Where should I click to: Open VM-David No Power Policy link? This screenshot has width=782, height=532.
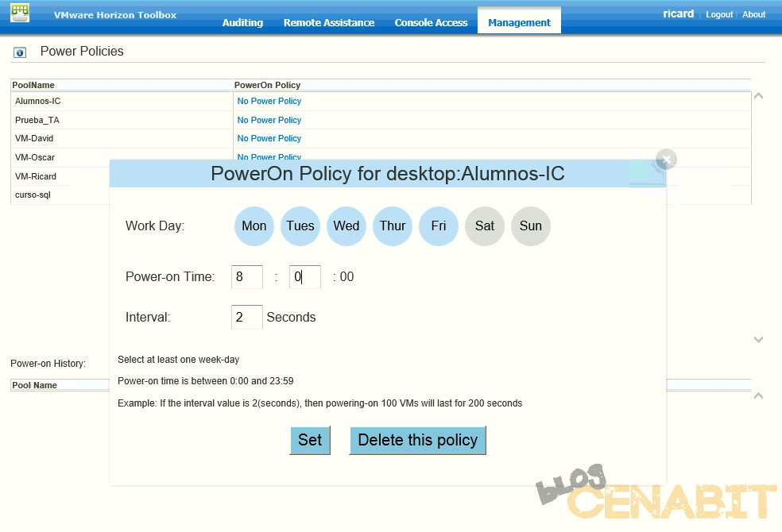(269, 138)
